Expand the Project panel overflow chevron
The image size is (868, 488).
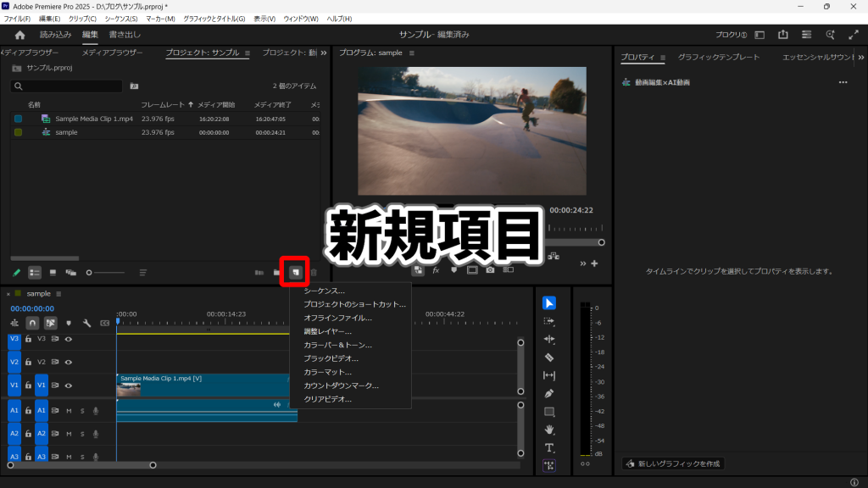(x=323, y=53)
